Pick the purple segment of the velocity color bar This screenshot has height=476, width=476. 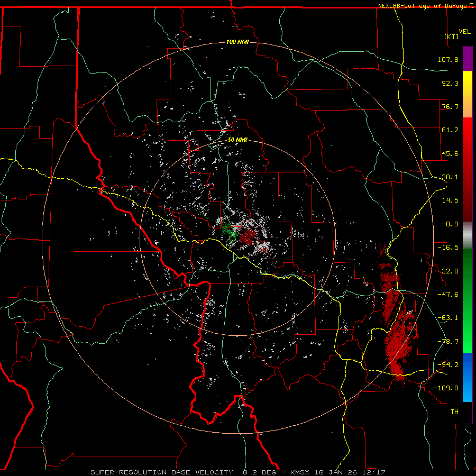467,59
